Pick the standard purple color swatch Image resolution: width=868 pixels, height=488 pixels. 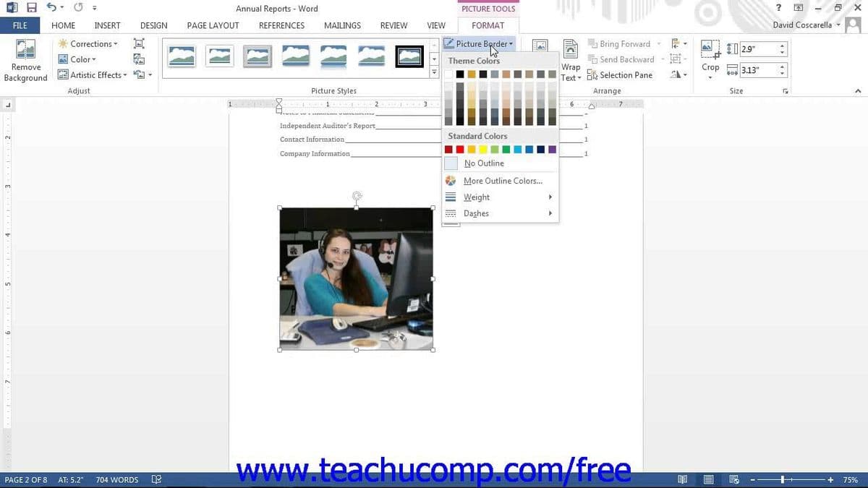pyautogui.click(x=553, y=150)
